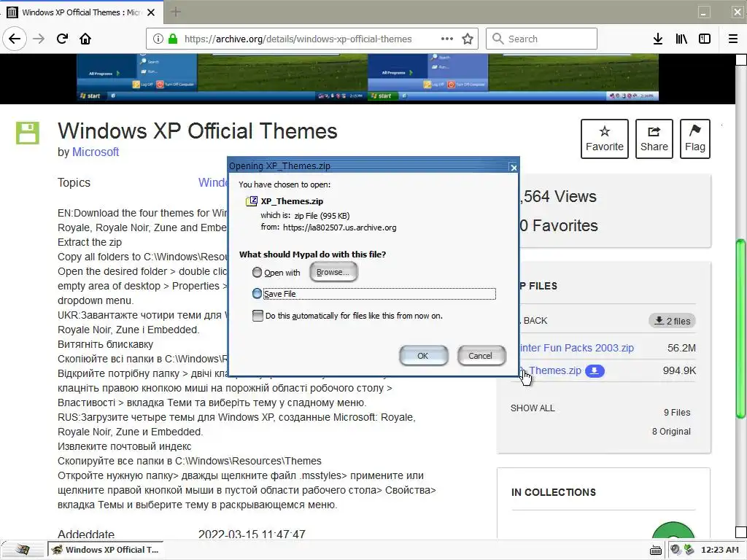Click the 9 Files count text

click(677, 413)
